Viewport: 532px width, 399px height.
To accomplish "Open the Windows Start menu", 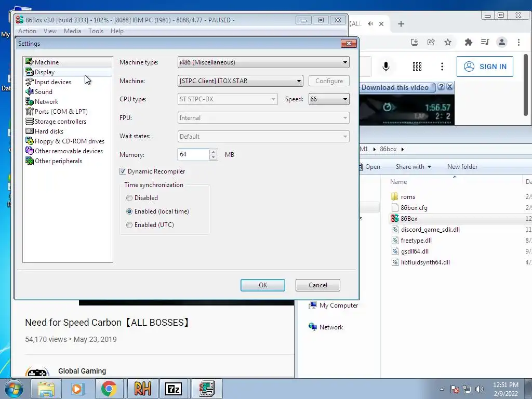I will coord(14,389).
